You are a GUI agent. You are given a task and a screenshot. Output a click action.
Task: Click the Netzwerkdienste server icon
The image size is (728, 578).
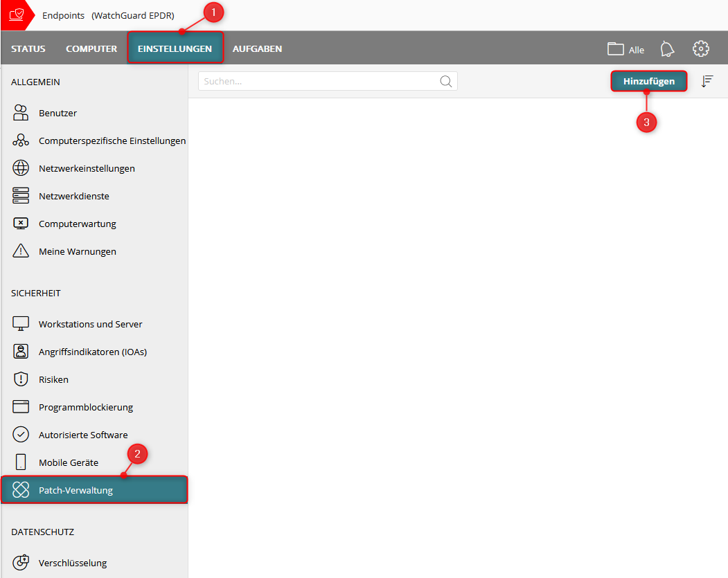[x=21, y=196]
